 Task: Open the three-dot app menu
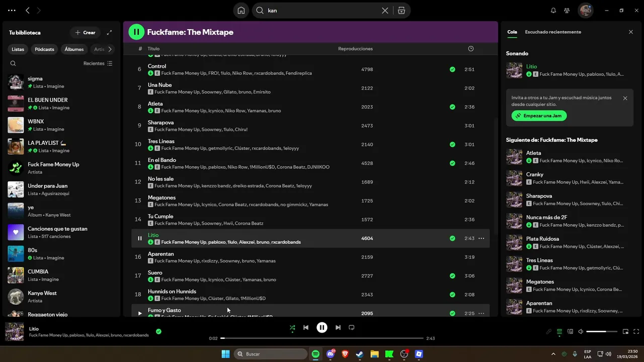[x=12, y=11]
